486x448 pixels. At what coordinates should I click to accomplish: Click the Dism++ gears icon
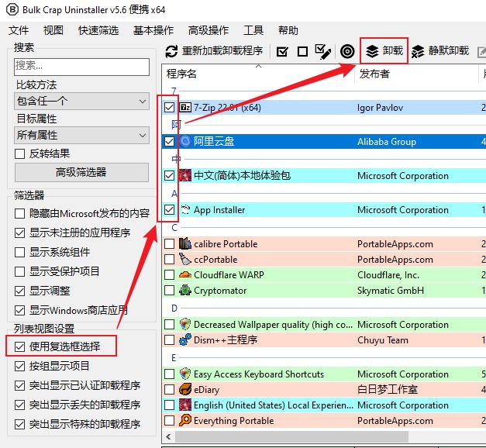pos(185,339)
